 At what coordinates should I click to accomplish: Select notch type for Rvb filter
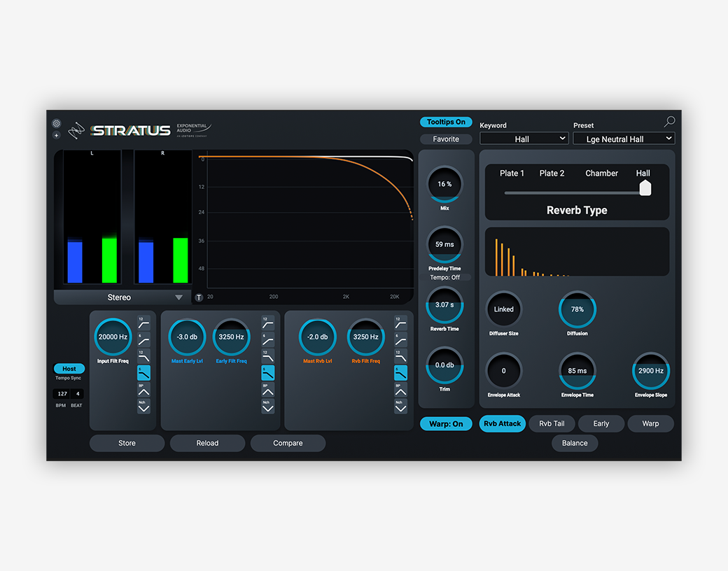tap(400, 406)
